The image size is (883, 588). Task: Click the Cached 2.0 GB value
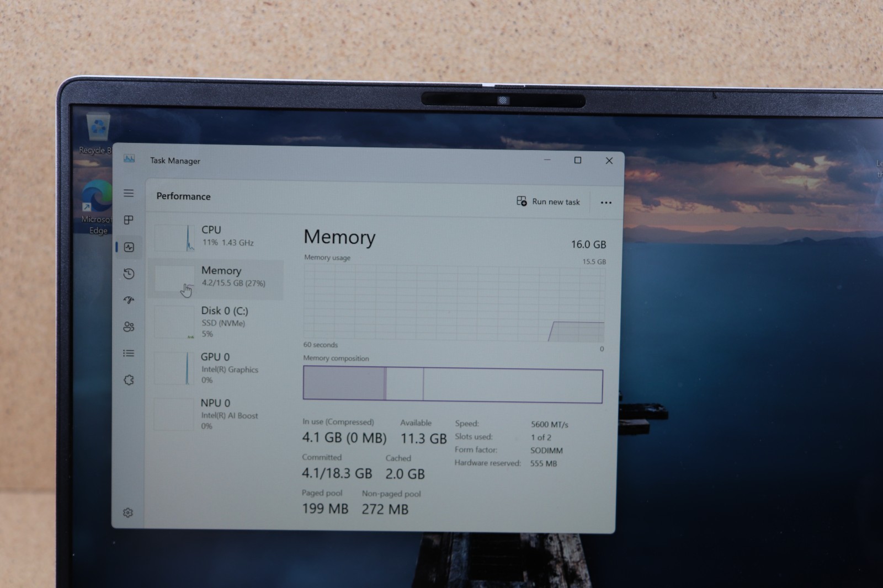[405, 474]
